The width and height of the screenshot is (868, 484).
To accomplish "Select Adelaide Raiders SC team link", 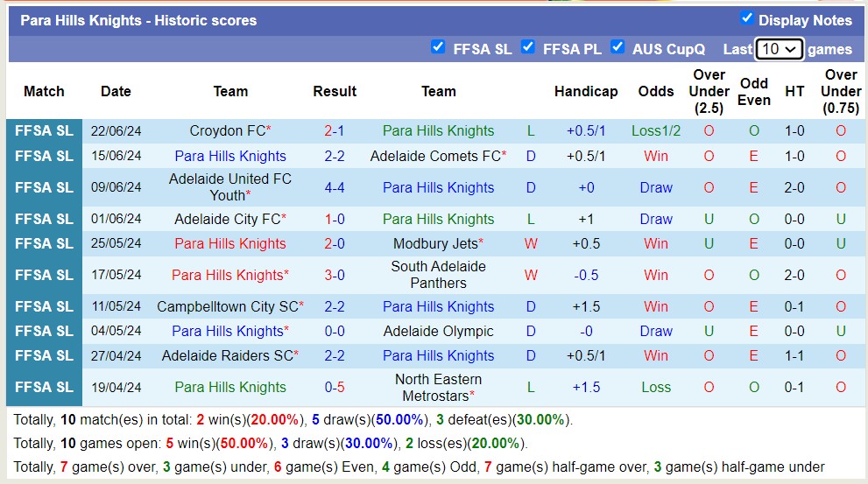I will (227, 355).
